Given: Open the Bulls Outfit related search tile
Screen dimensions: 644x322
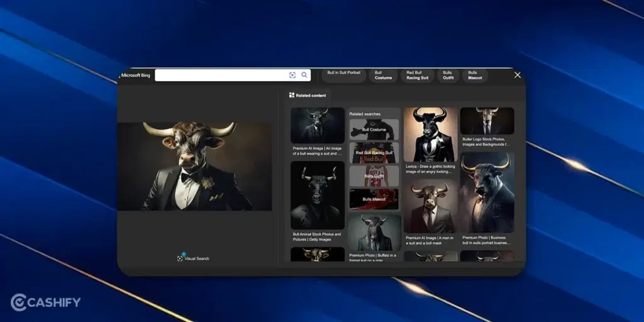Looking at the screenshot, I should tap(374, 176).
